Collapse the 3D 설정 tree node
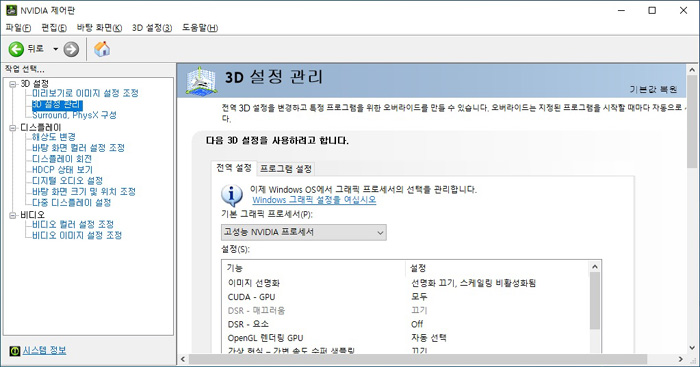Screen dimensions: 700x367 (x=13, y=83)
